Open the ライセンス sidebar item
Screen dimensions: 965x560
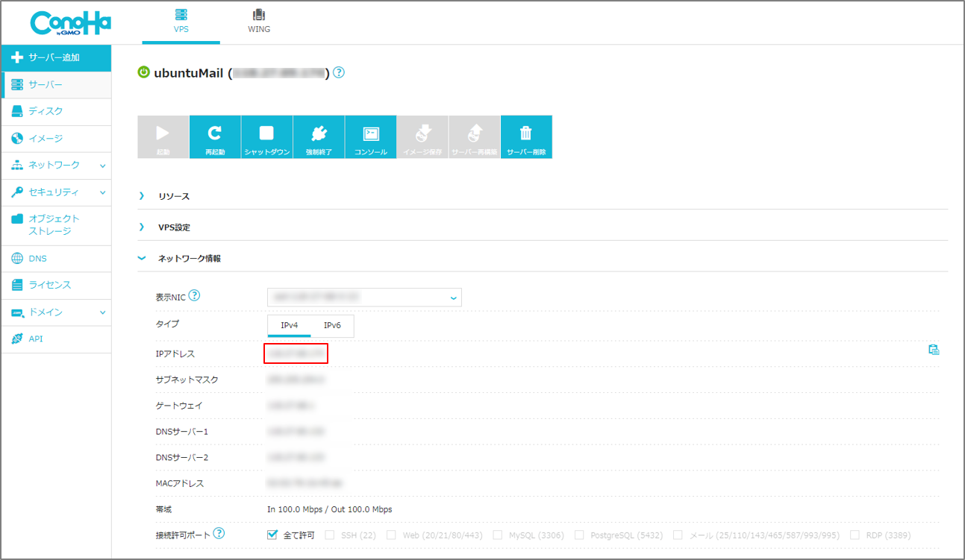coord(57,285)
